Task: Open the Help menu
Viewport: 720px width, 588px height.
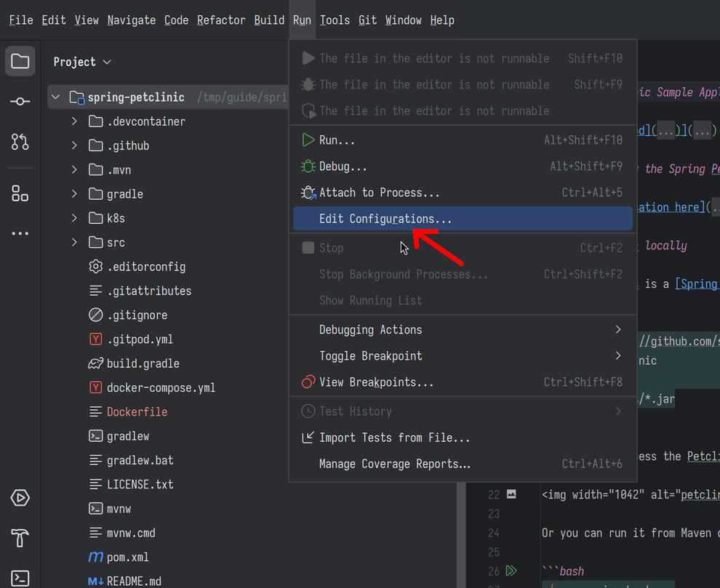Action: point(442,20)
